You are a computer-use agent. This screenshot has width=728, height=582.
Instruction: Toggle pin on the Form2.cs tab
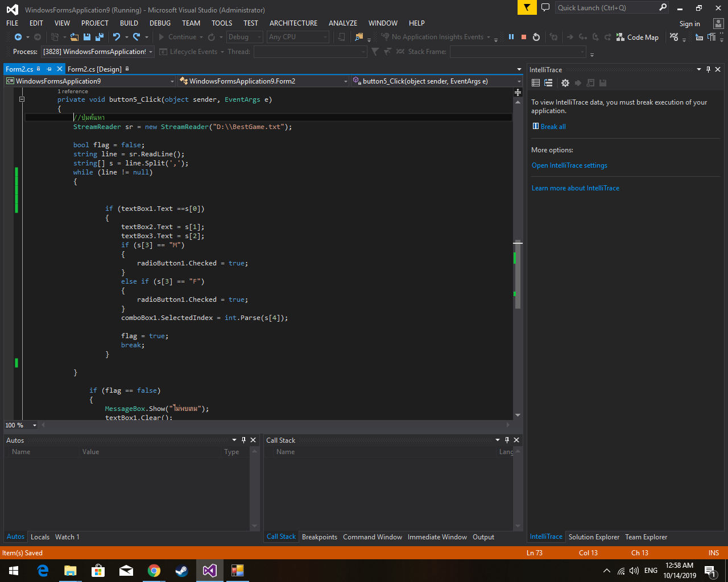tap(49, 69)
